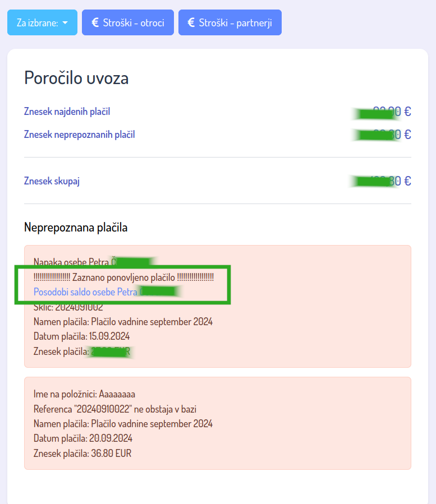Click the reference "20240910022" not-found message
Screen dimensions: 436x504
(115, 409)
